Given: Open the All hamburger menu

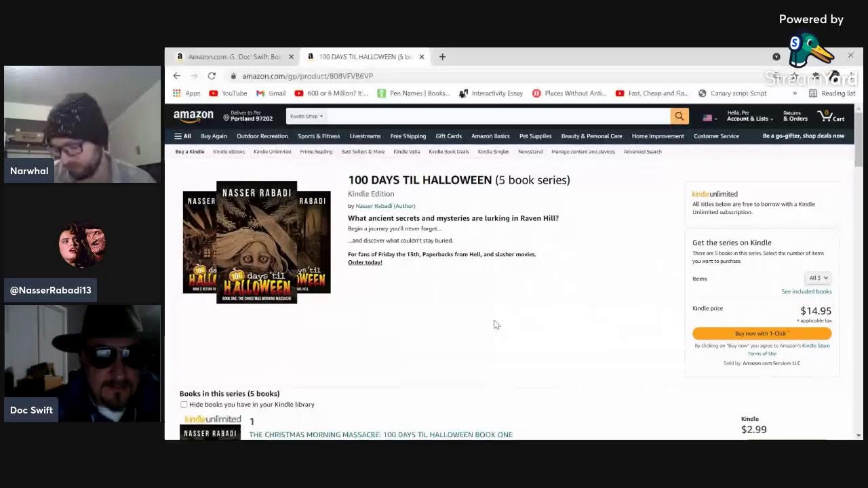Looking at the screenshot, I should click(x=182, y=136).
